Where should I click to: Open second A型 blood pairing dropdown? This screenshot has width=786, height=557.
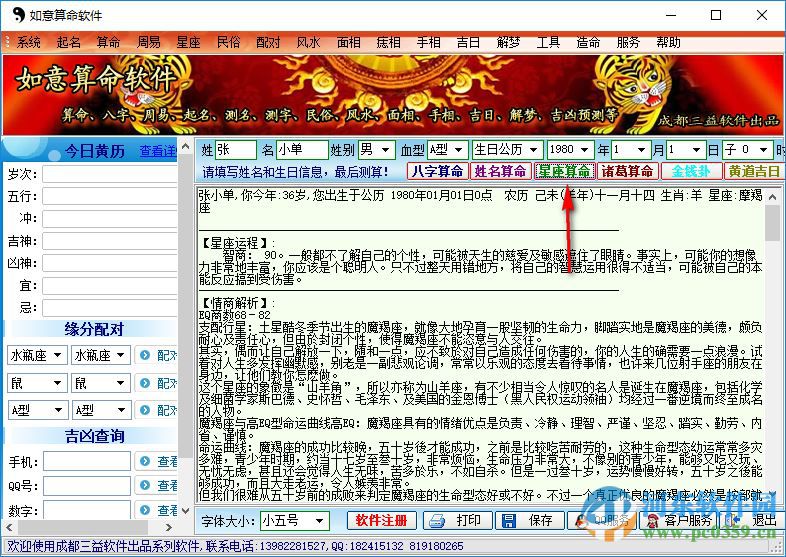(x=101, y=410)
